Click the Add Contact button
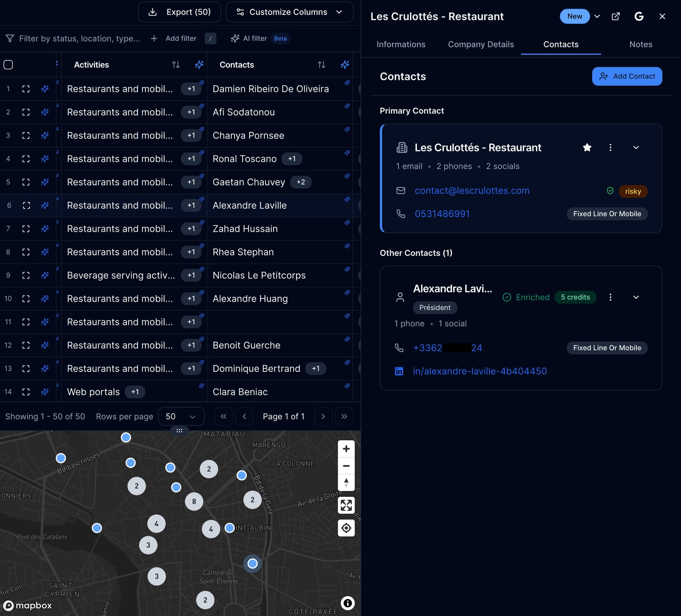The height and width of the screenshot is (616, 681). tap(627, 76)
